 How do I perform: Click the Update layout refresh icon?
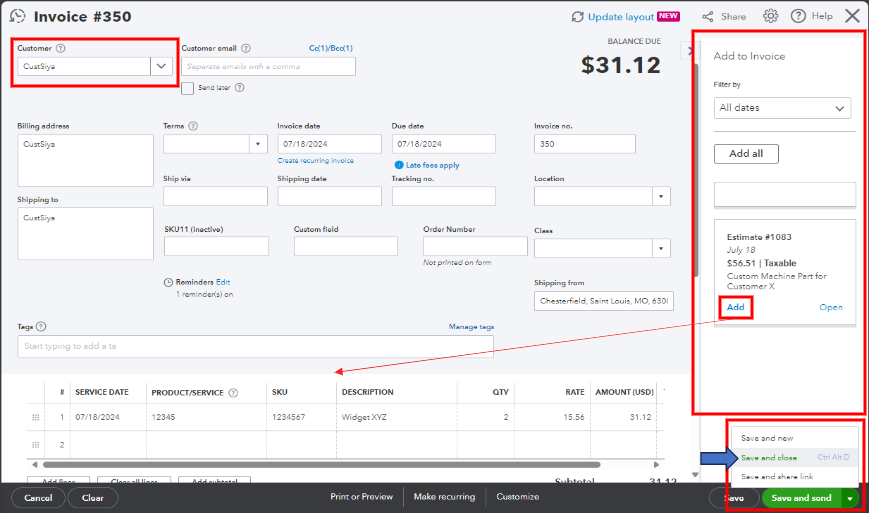577,17
